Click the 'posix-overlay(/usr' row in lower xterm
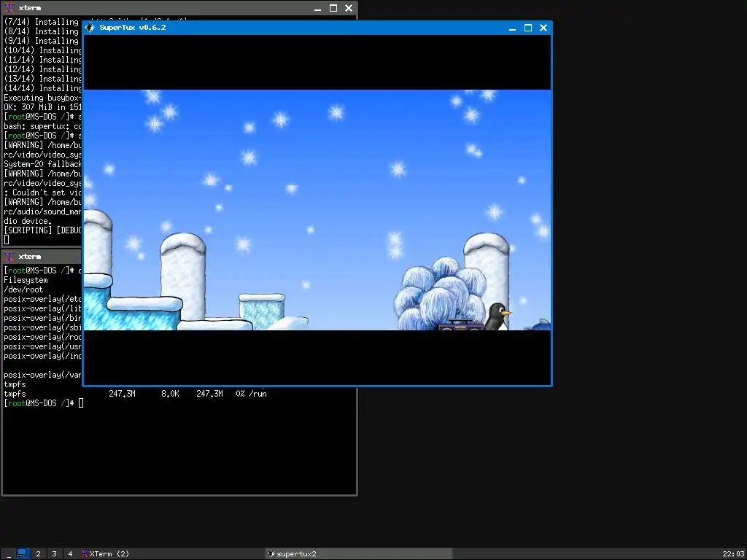 click(43, 346)
